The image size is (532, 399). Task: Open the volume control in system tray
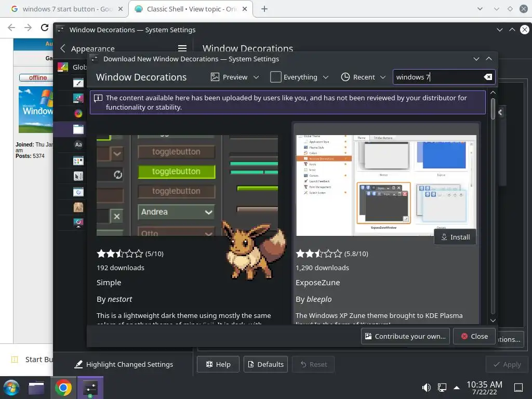point(427,388)
